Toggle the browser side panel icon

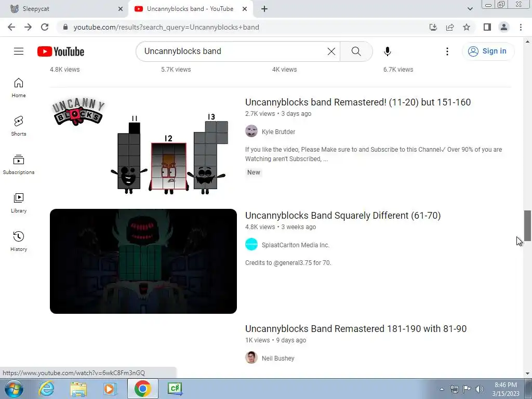[x=487, y=27]
